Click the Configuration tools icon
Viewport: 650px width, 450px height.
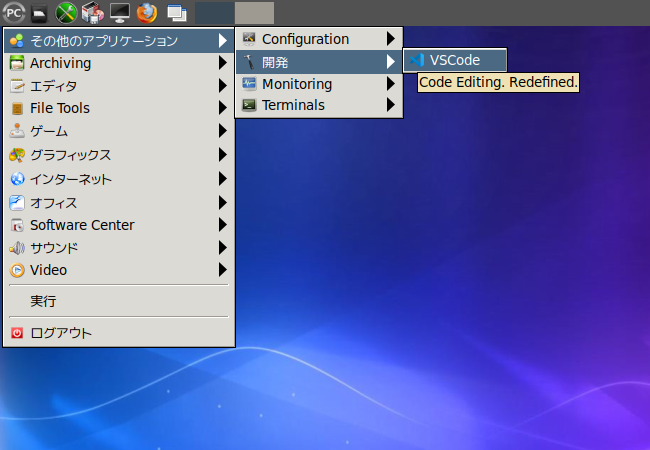[249, 39]
